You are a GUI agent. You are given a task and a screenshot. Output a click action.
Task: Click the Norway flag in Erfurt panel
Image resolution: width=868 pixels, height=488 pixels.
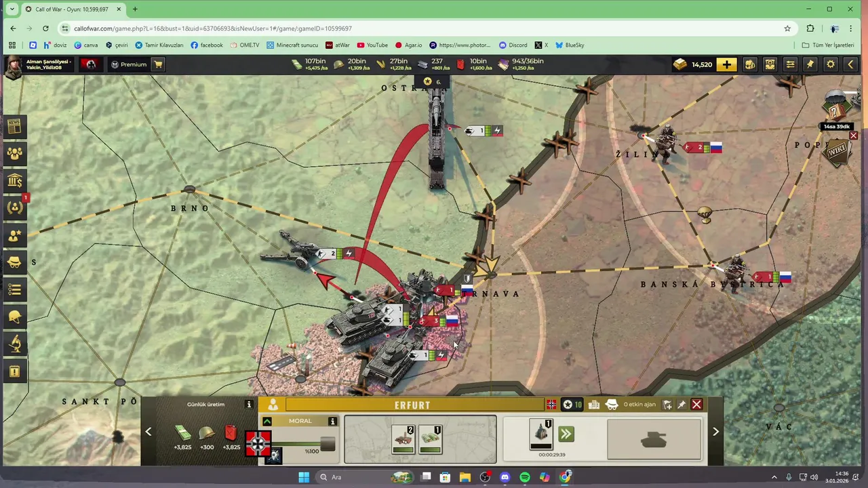click(551, 405)
